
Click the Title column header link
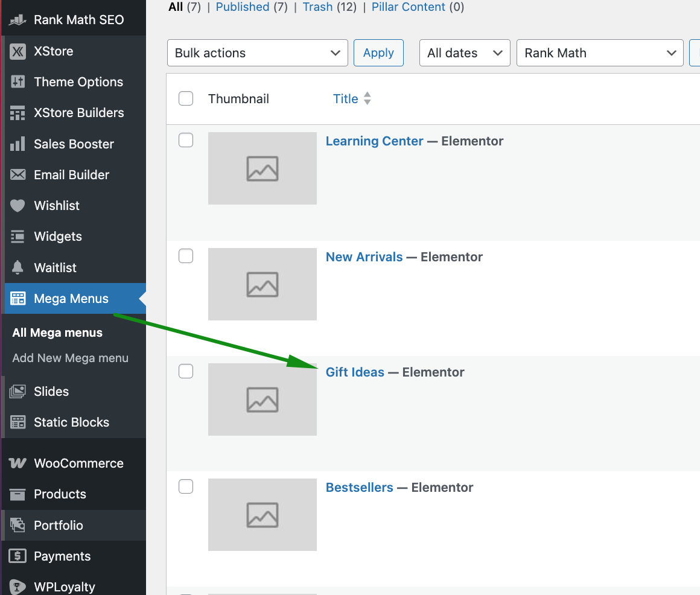(x=346, y=98)
